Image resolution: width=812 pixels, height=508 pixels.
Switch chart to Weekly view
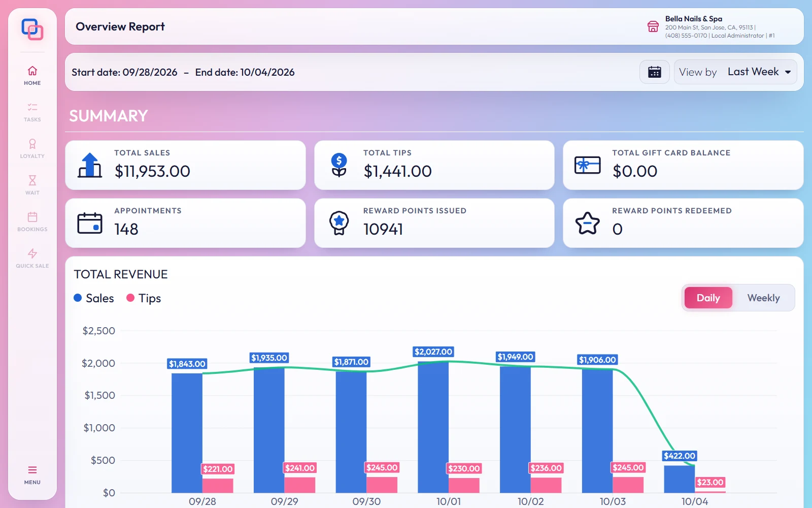pyautogui.click(x=764, y=298)
